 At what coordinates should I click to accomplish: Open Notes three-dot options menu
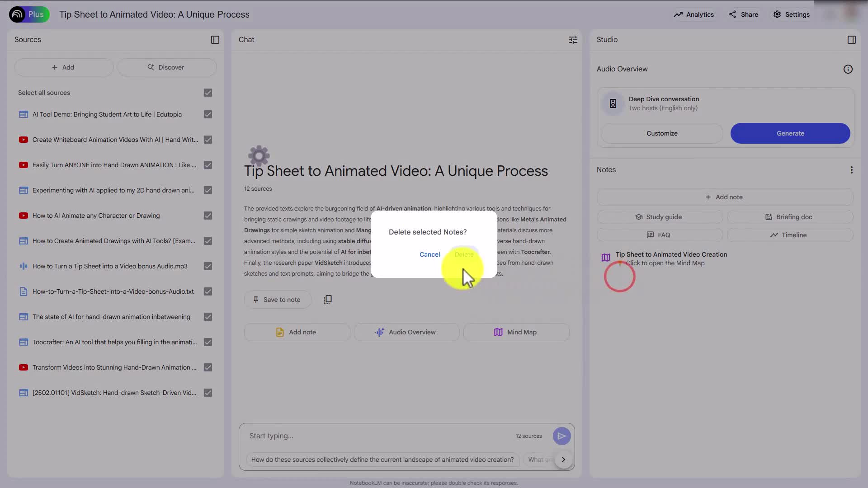[x=851, y=170]
